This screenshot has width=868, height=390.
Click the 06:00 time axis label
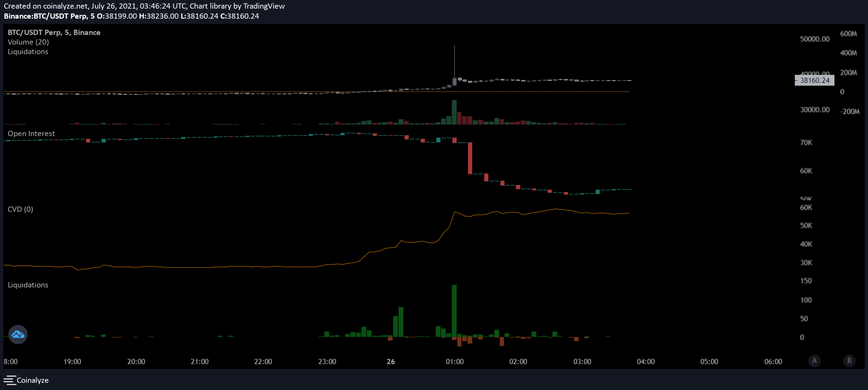[x=773, y=362]
